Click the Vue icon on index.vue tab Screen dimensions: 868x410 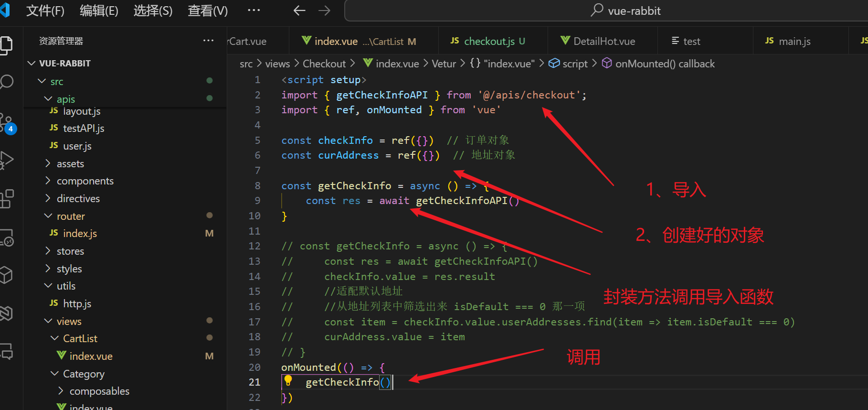point(307,41)
